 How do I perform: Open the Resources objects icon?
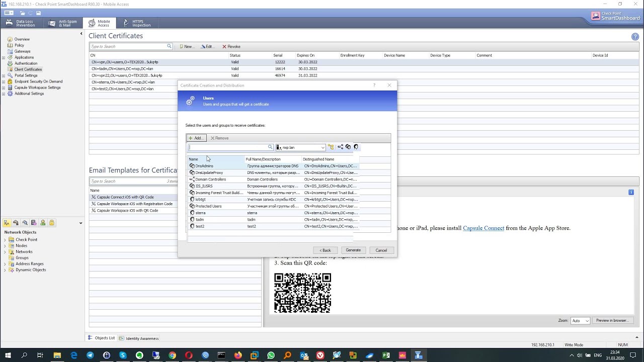(25, 223)
